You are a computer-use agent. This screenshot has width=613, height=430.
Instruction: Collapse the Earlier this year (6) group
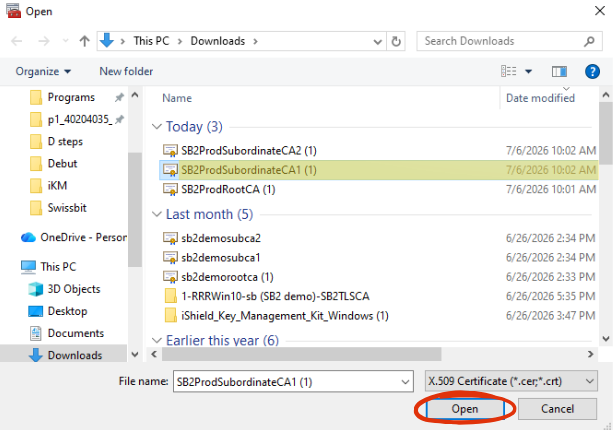(157, 340)
